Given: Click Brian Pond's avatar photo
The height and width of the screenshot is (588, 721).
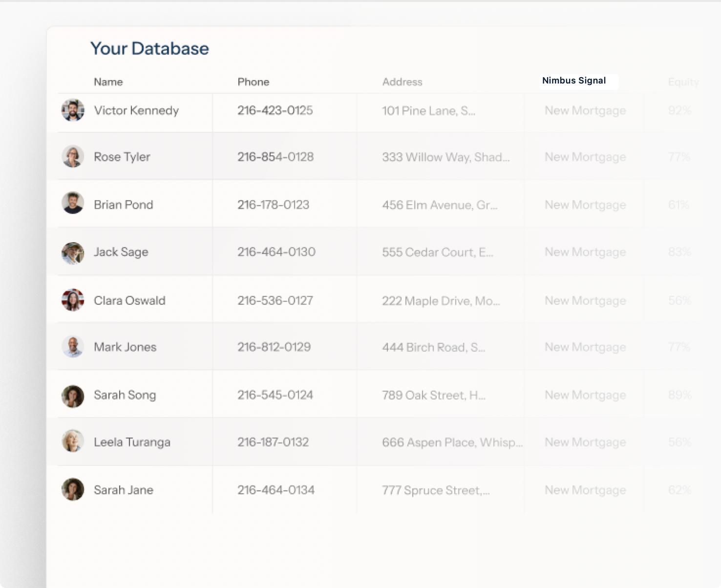Looking at the screenshot, I should [x=73, y=203].
